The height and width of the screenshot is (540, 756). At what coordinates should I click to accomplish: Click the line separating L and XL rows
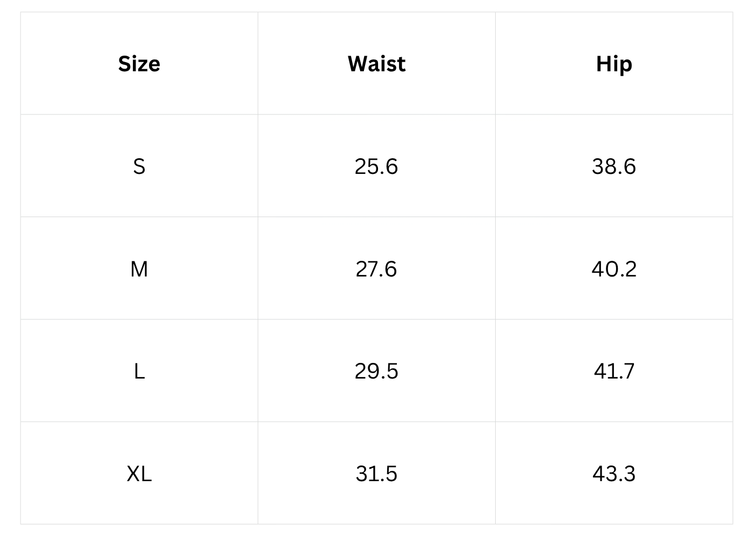click(x=376, y=422)
